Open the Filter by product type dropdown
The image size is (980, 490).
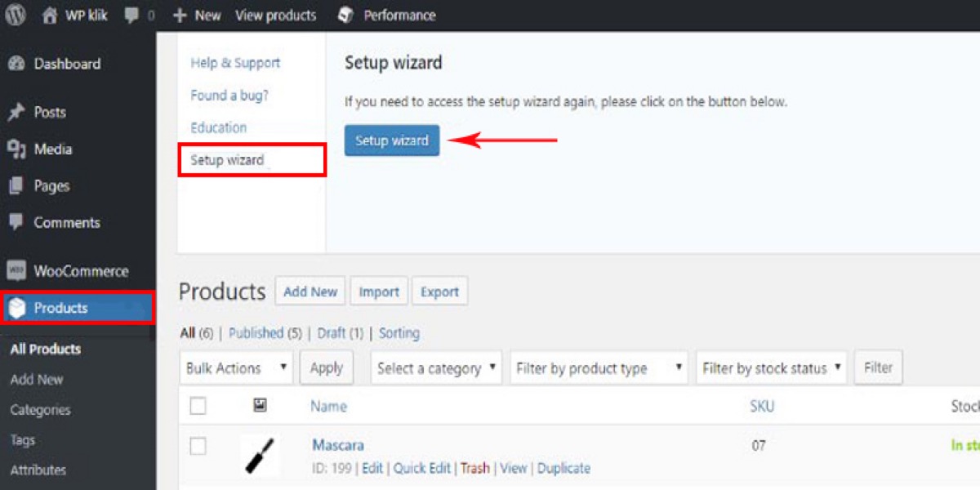coord(599,368)
